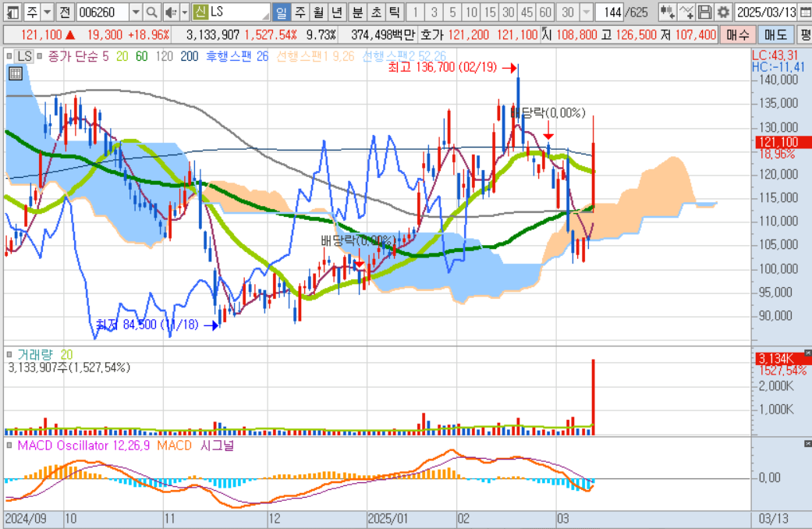The width and height of the screenshot is (812, 529).
Task: Open the dropdown arrow beside speaker icon
Action: pos(184,12)
